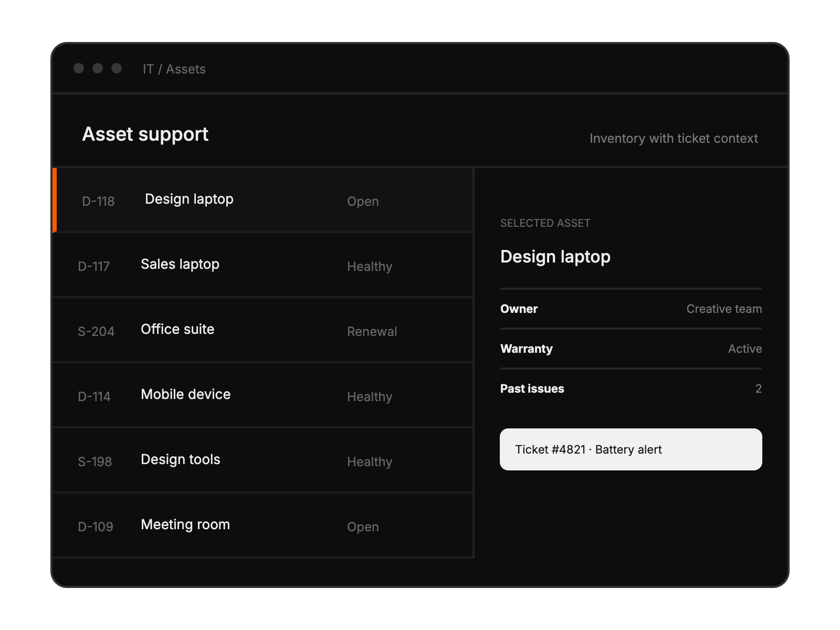840x630 pixels.
Task: Select the Sales laptop asset row
Action: click(262, 265)
